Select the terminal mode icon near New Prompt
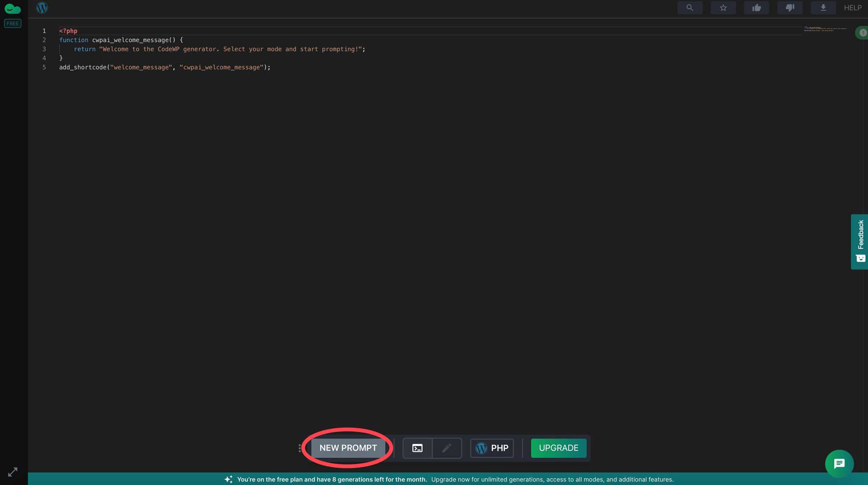 click(418, 448)
